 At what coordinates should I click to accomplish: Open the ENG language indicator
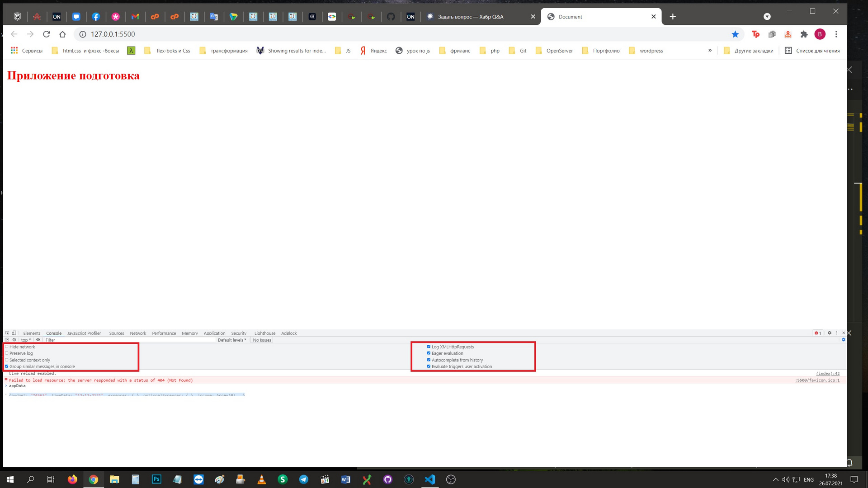809,479
